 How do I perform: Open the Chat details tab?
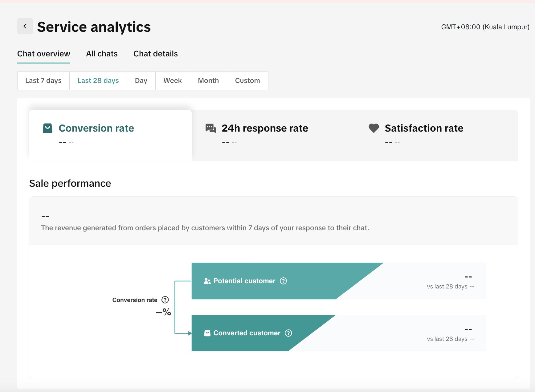(155, 54)
